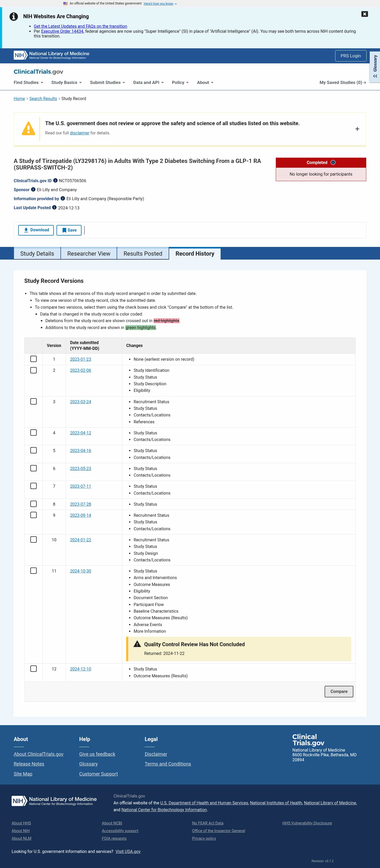The width and height of the screenshot is (380, 868).
Task: Save this study with bookmark button
Action: pos(69,230)
